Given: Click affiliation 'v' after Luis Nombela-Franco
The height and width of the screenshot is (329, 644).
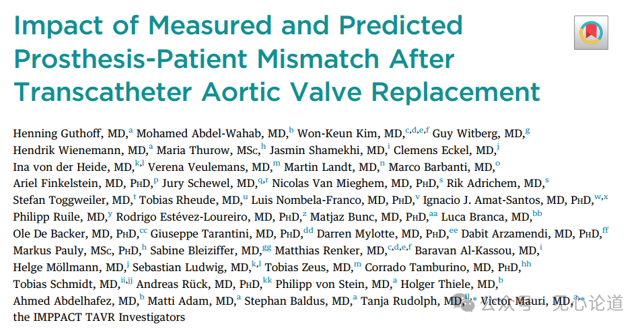Looking at the screenshot, I should [418, 197].
